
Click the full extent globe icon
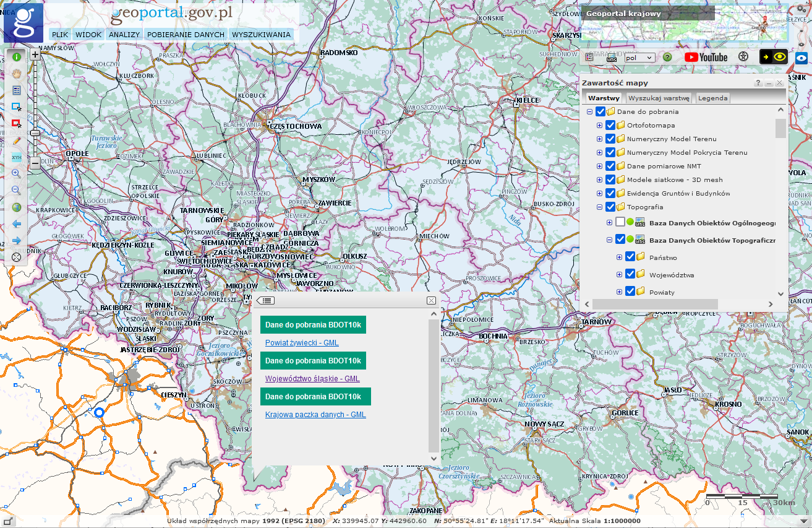pyautogui.click(x=17, y=207)
